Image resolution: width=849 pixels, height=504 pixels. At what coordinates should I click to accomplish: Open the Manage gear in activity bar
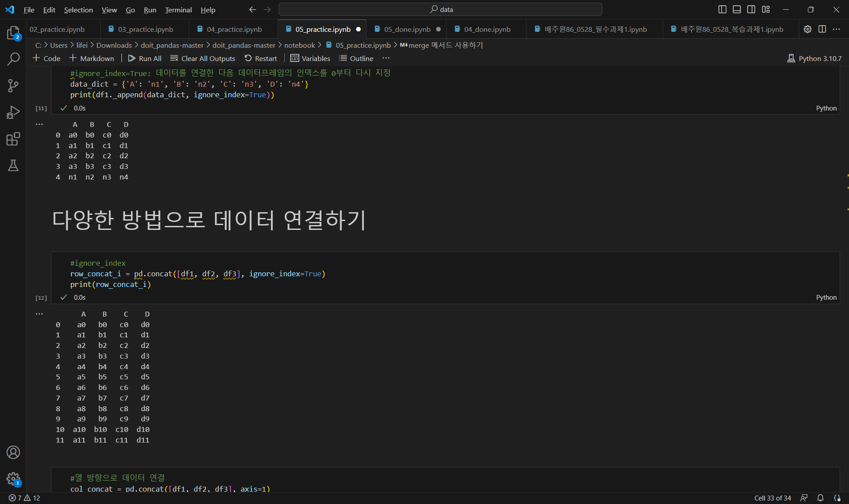click(x=13, y=478)
